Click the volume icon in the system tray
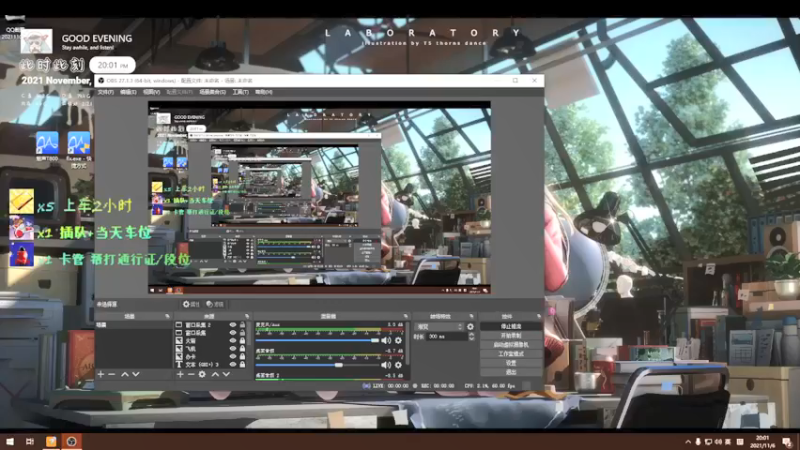The height and width of the screenshot is (450, 800). (718, 442)
